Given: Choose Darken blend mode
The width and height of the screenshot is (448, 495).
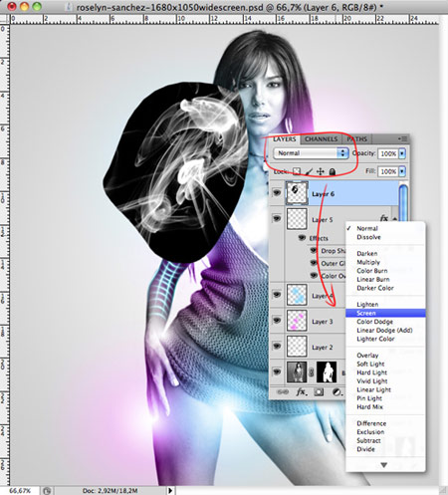Looking at the screenshot, I should click(385, 253).
